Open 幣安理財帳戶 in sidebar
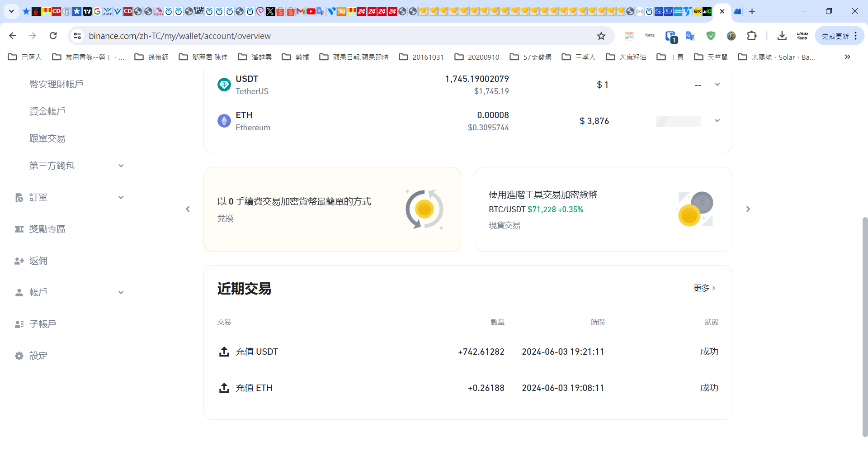The width and height of the screenshot is (868, 466). pos(57,84)
